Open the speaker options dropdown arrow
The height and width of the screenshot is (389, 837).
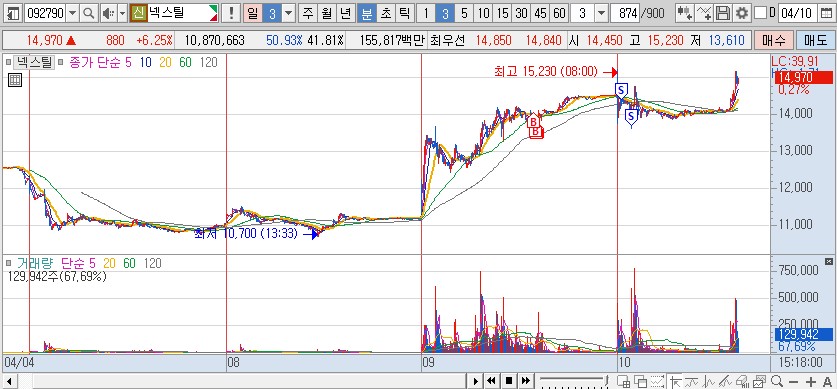pyautogui.click(x=122, y=13)
